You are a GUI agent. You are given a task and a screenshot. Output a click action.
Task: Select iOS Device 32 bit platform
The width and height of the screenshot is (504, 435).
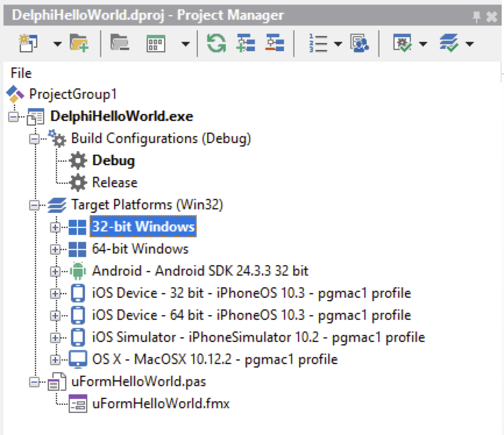(x=251, y=293)
